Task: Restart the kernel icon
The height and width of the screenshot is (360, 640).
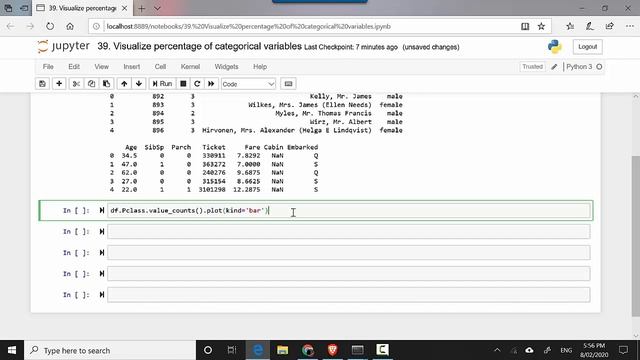Action: point(197,84)
